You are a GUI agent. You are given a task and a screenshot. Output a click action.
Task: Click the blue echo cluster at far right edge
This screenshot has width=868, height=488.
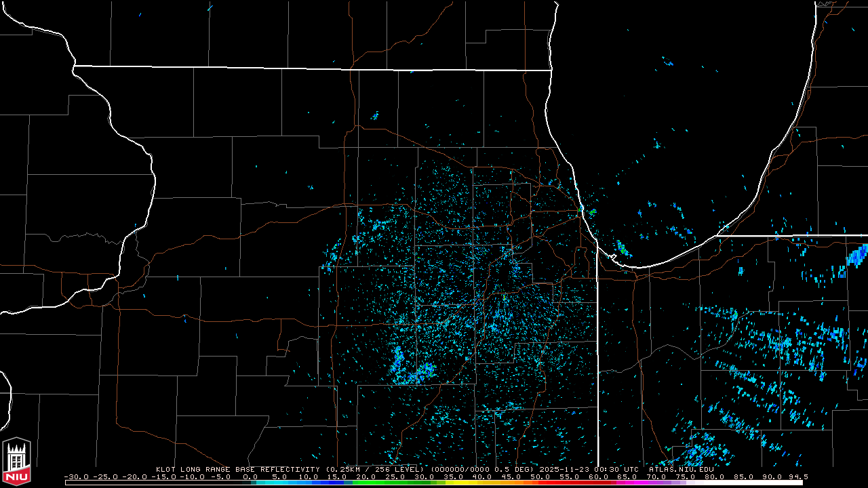858,257
